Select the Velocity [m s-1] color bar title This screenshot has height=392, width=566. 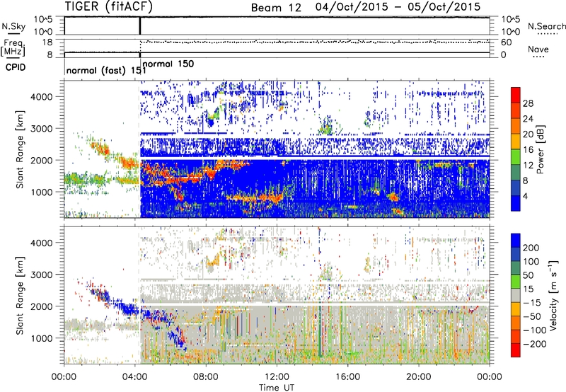pyautogui.click(x=553, y=295)
